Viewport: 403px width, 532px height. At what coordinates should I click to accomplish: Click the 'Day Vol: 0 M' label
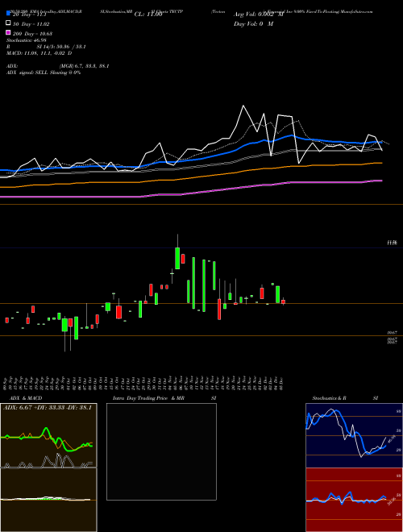click(253, 23)
